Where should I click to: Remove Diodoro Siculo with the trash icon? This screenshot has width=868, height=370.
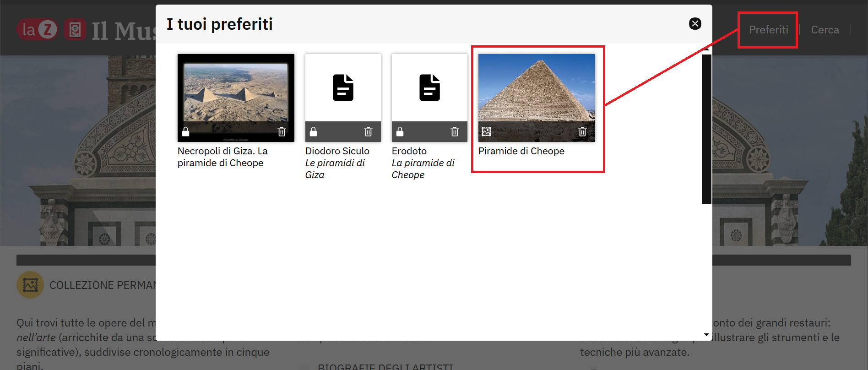368,132
